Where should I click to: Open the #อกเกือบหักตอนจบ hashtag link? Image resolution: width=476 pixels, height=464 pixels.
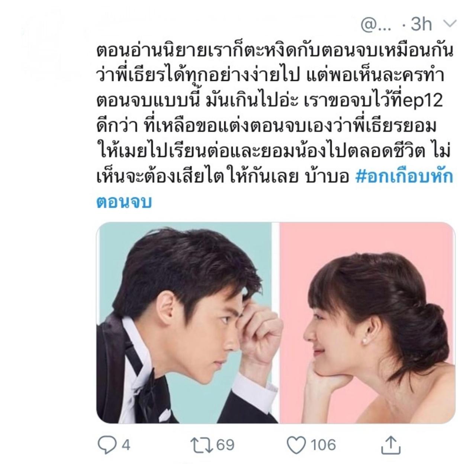(x=404, y=177)
